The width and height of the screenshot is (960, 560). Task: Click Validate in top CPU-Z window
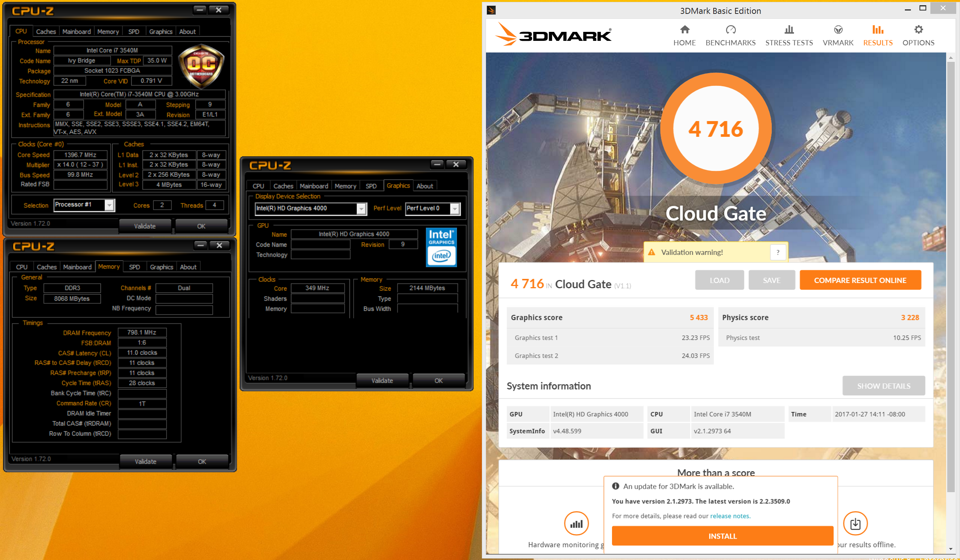click(x=145, y=226)
